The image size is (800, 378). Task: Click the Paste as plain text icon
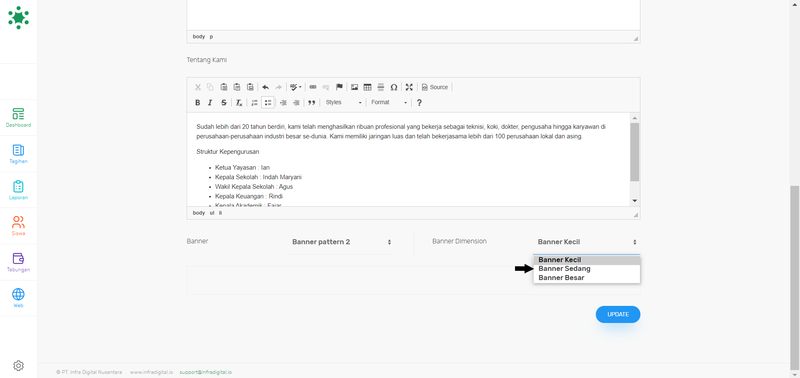237,87
